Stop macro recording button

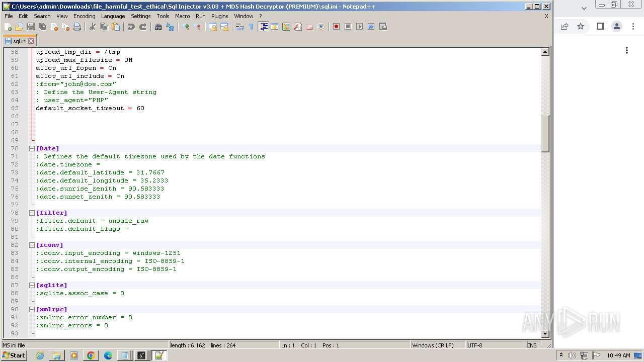pyautogui.click(x=348, y=27)
